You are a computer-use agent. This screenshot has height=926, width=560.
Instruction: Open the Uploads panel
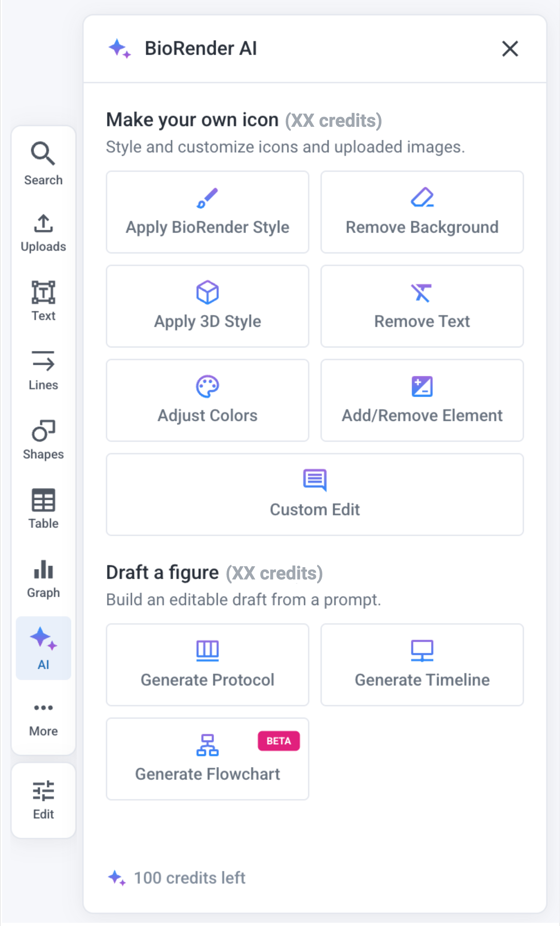(x=43, y=233)
